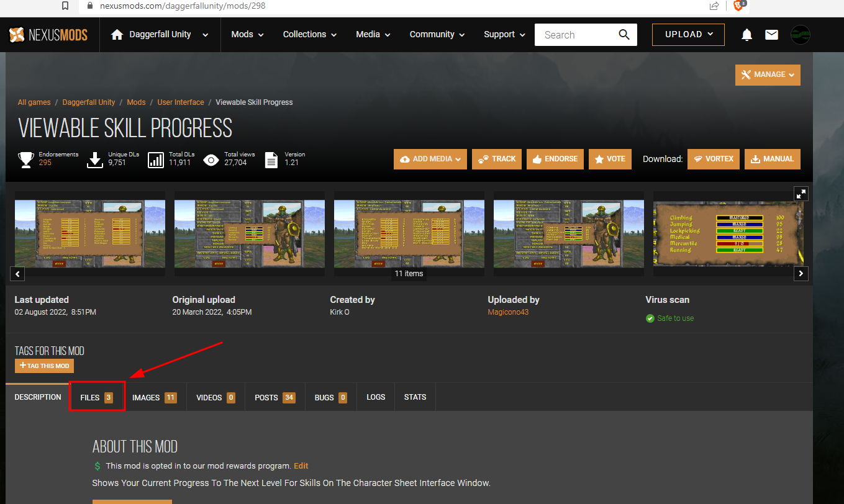Click the bookmark icon beside the address bar
This screenshot has width=844, height=504.
point(65,6)
